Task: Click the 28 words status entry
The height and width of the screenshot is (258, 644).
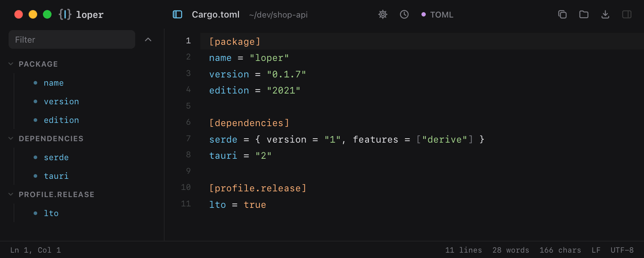Action: 511,250
